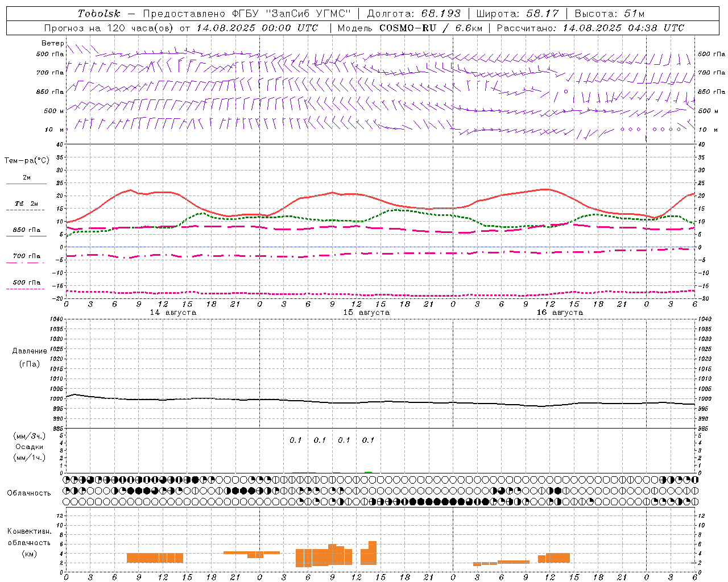Click the "Осадки" precipitation label
This screenshot has height=582, width=728.
[x=30, y=447]
